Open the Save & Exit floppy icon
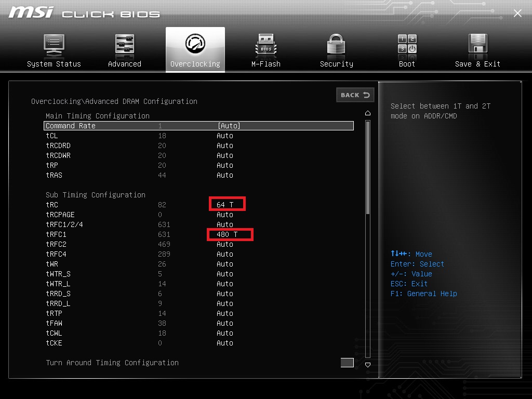This screenshot has height=399, width=532. [x=478, y=45]
